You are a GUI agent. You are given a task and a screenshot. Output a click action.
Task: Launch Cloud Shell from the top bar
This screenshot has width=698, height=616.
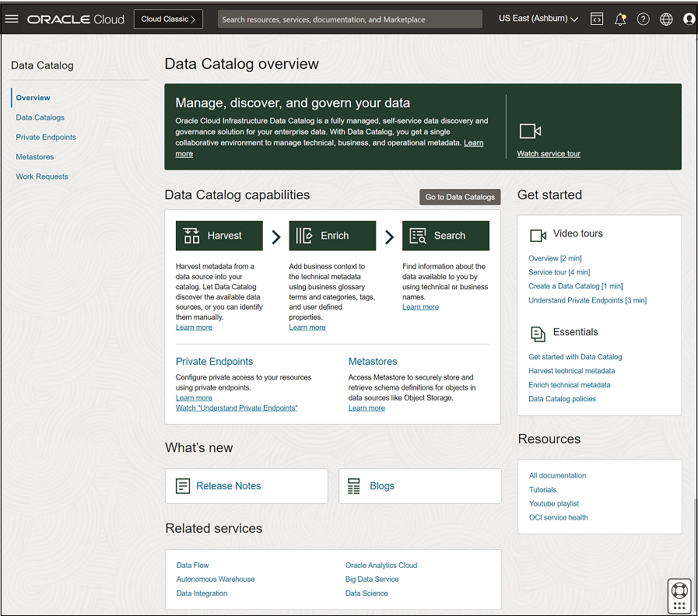point(596,18)
